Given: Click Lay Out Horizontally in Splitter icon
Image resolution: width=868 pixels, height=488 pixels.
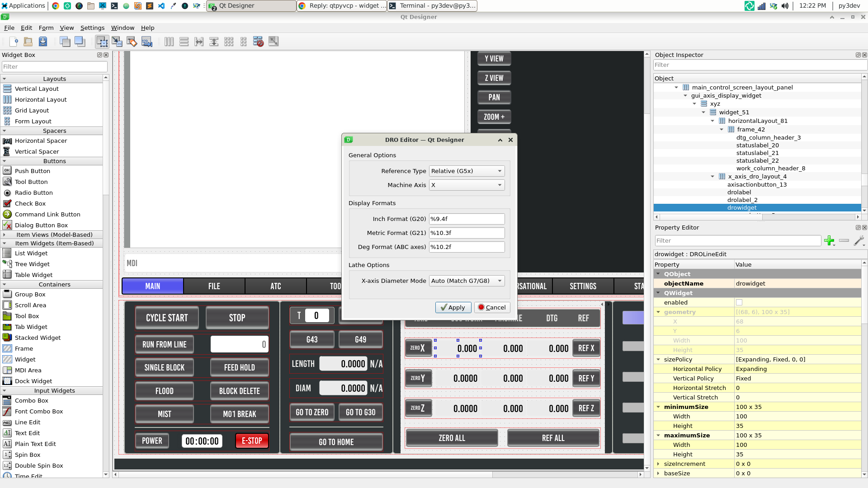Looking at the screenshot, I should [x=199, y=42].
